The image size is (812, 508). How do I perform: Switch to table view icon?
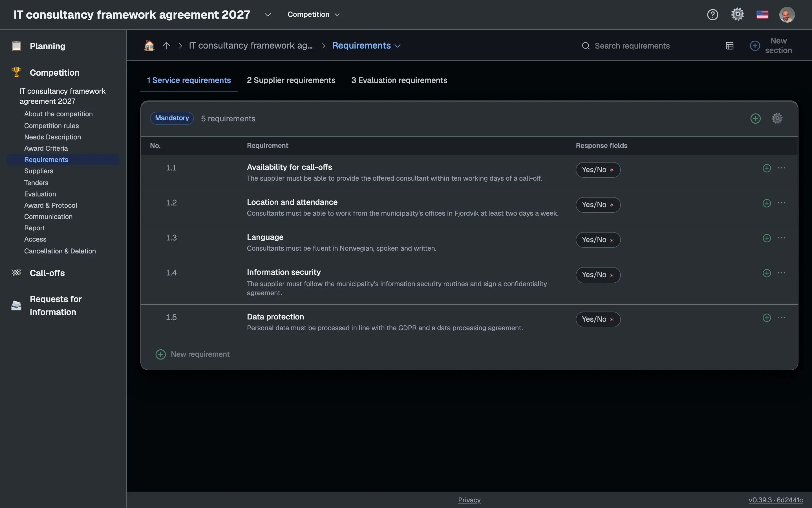click(x=729, y=46)
